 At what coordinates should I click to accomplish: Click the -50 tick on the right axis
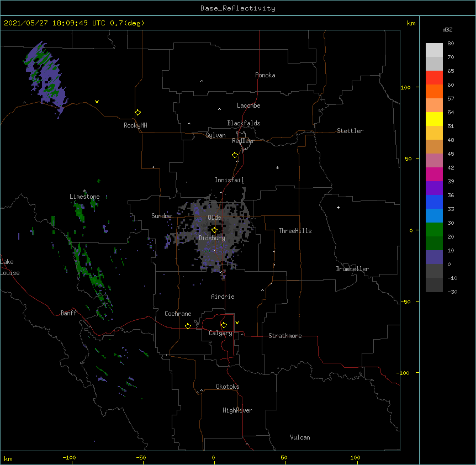point(405,302)
